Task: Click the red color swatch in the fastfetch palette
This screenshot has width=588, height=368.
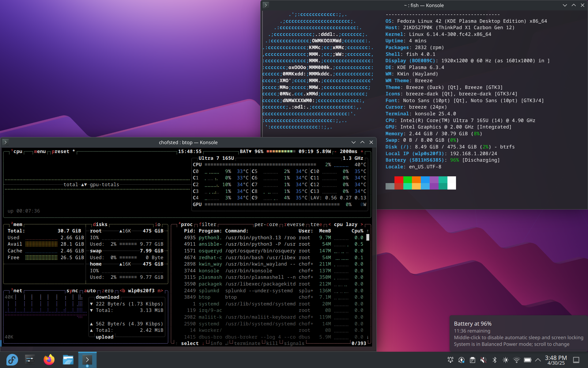Action: coord(399,180)
